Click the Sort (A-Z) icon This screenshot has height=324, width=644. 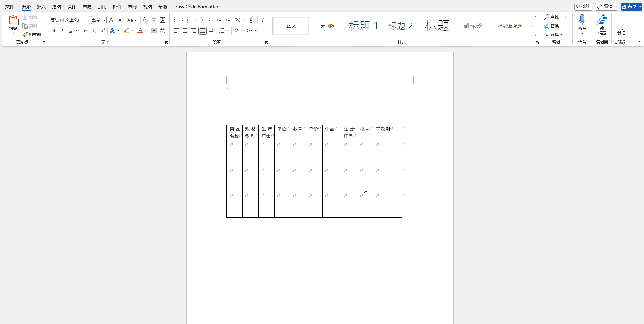click(x=252, y=20)
